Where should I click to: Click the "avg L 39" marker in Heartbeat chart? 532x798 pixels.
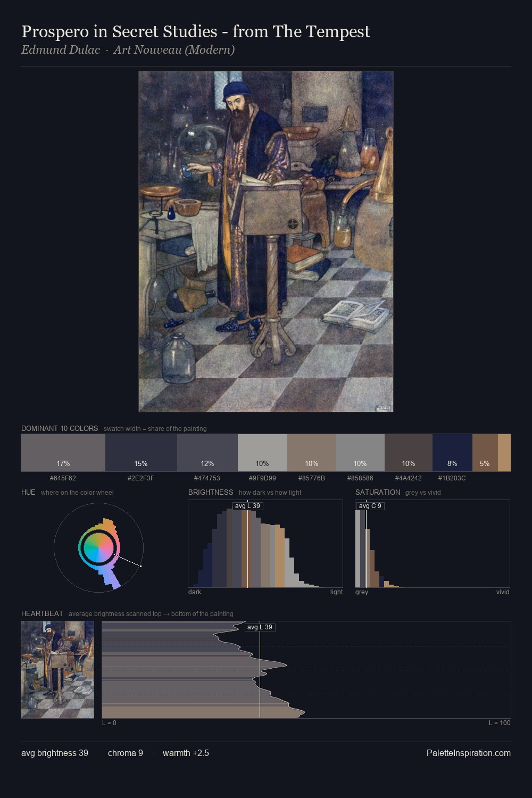(260, 627)
